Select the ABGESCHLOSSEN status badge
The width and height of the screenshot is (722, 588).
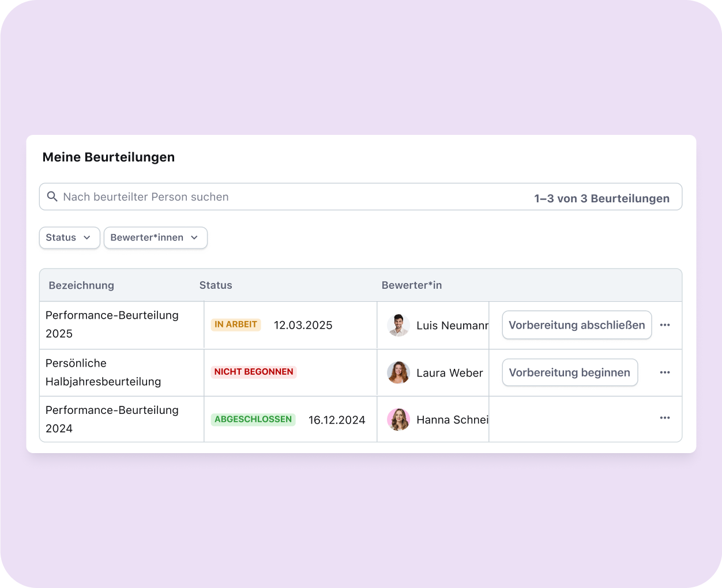(x=253, y=419)
